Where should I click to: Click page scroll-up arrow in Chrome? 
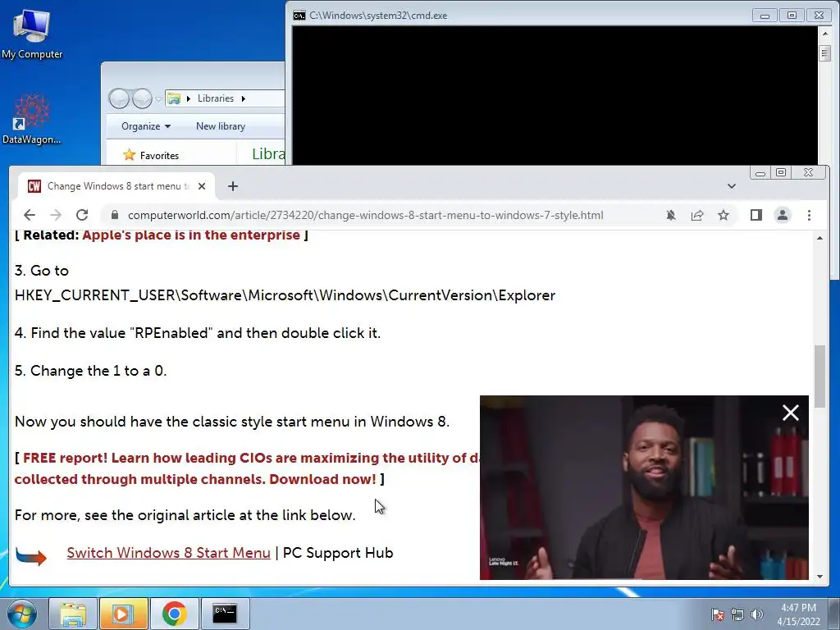click(x=819, y=238)
